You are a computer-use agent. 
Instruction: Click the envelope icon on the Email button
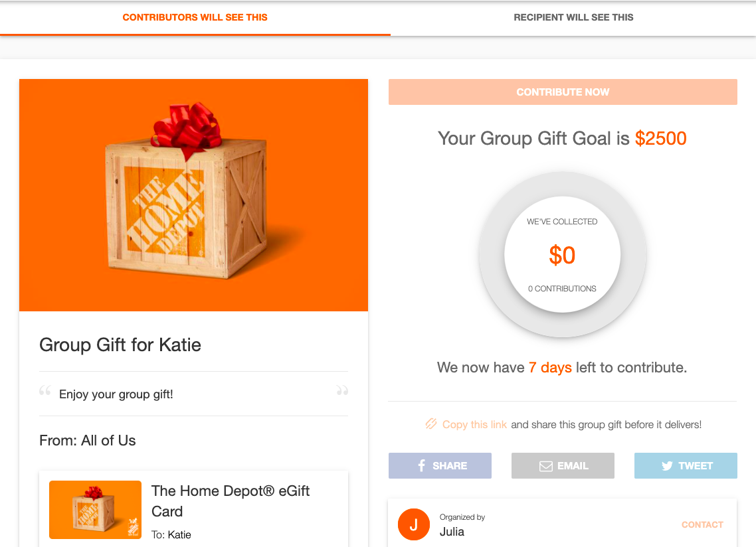point(545,465)
